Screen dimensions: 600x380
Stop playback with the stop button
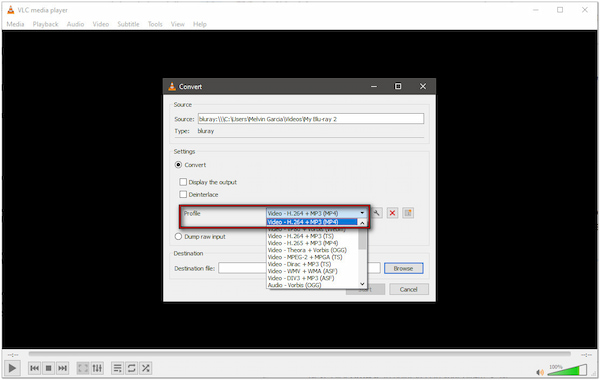48,368
